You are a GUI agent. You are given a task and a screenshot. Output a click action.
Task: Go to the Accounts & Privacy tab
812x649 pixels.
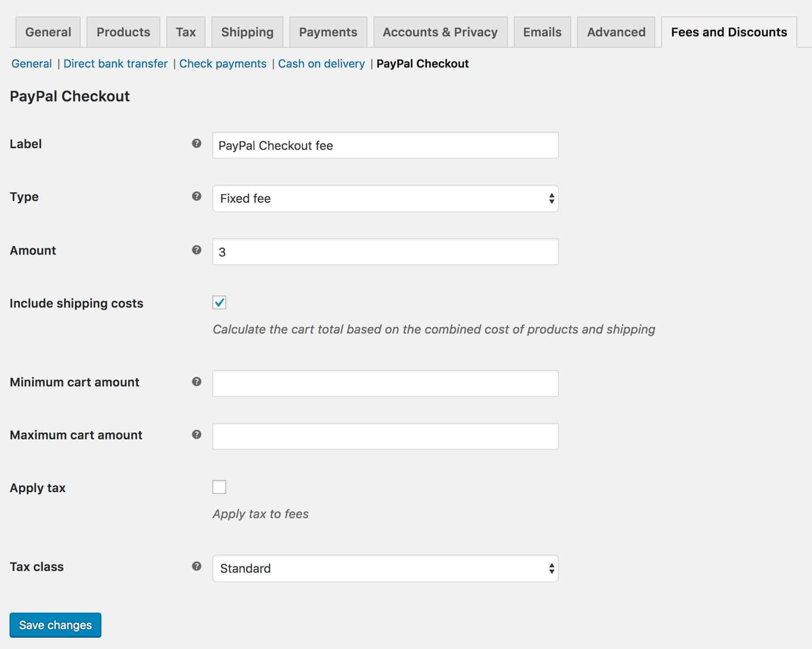(x=440, y=32)
